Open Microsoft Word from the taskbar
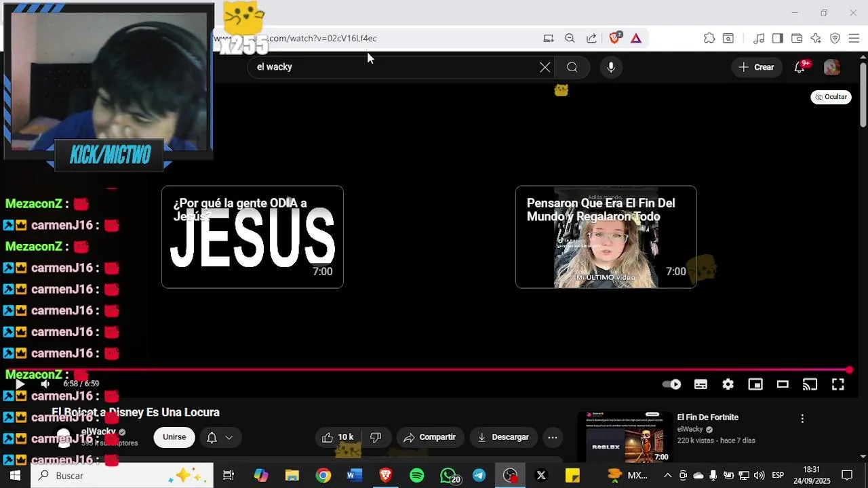Screen dimensions: 868x488 click(354, 476)
